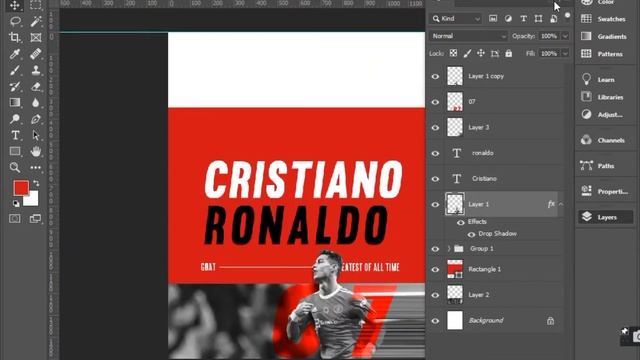Image resolution: width=640 pixels, height=360 pixels.
Task: Hide the Background layer
Action: (x=435, y=321)
